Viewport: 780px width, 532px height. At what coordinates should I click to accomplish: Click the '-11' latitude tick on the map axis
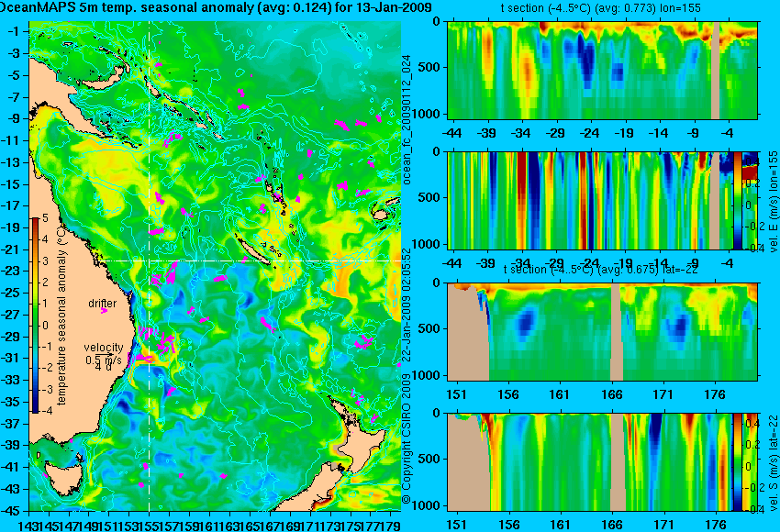point(11,140)
